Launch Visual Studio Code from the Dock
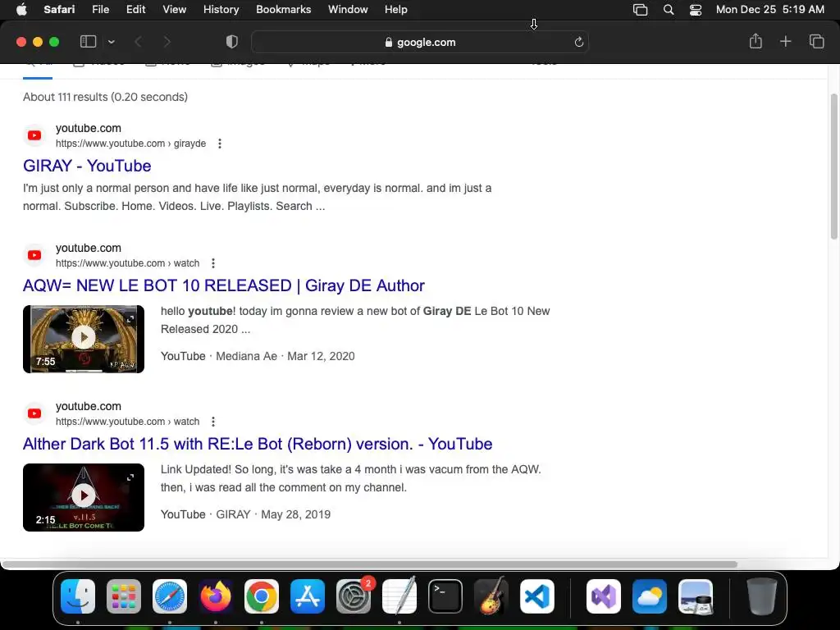Viewport: 840px width, 630px height. (537, 596)
